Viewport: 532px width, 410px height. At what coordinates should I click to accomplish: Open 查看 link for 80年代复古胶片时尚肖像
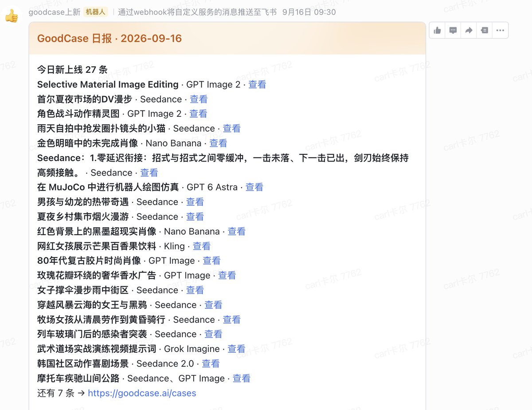[211, 260]
